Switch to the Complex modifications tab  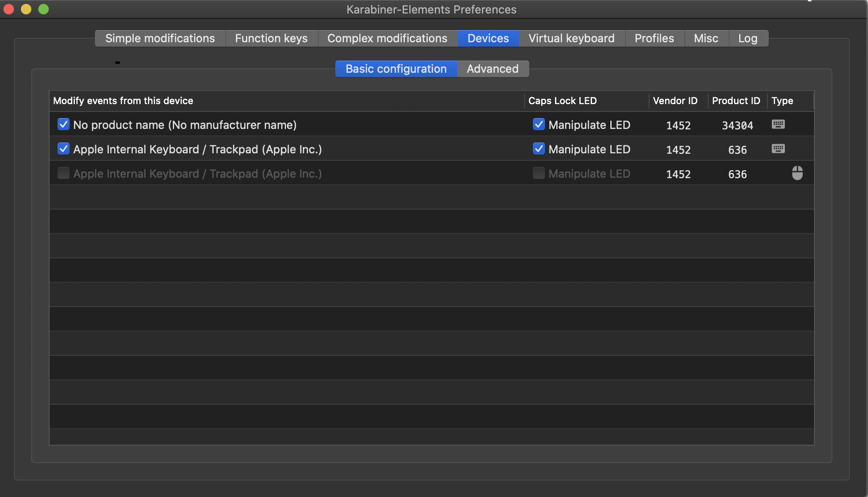pyautogui.click(x=387, y=38)
